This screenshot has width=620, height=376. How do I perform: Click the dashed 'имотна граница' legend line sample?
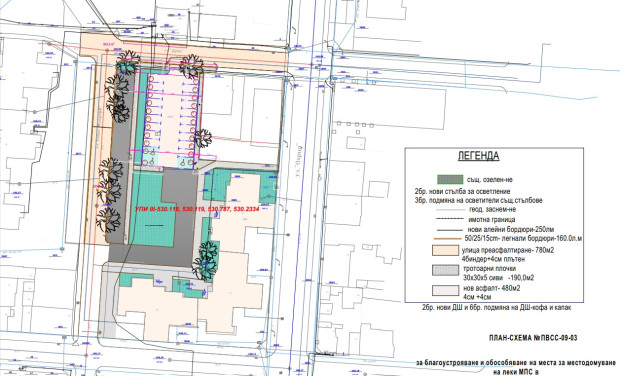point(450,219)
